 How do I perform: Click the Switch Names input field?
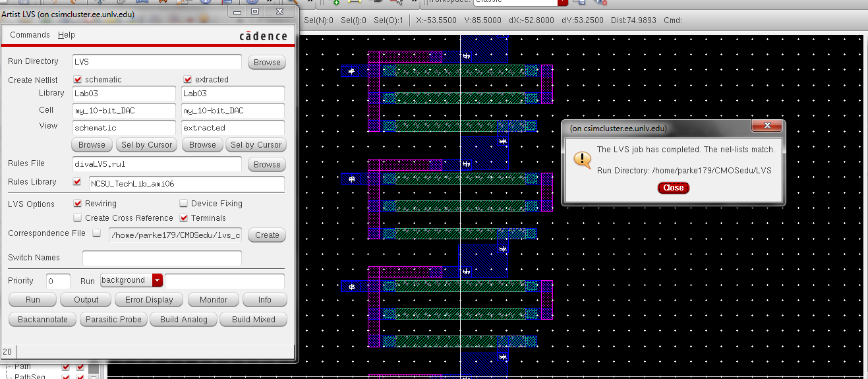coord(161,258)
